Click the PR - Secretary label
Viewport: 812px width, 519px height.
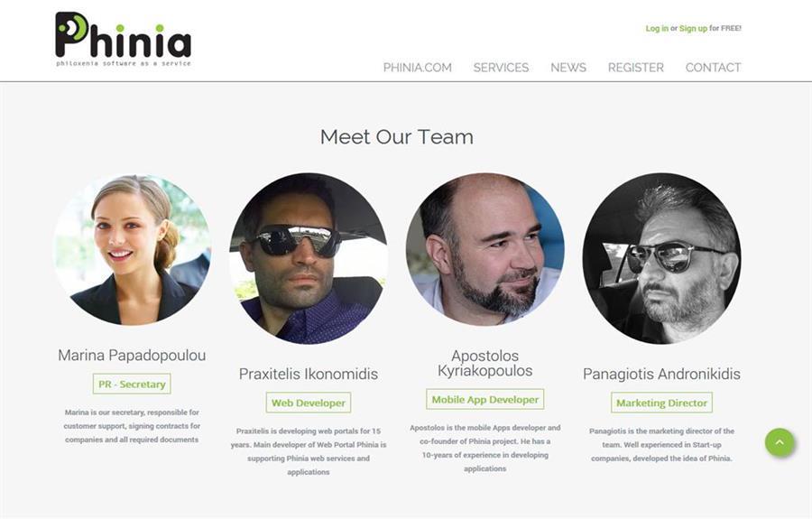[132, 384]
